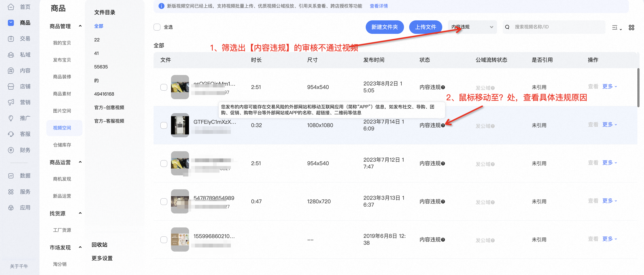Toggle the 全选 select-all checkbox
The height and width of the screenshot is (275, 644).
pos(157,27)
